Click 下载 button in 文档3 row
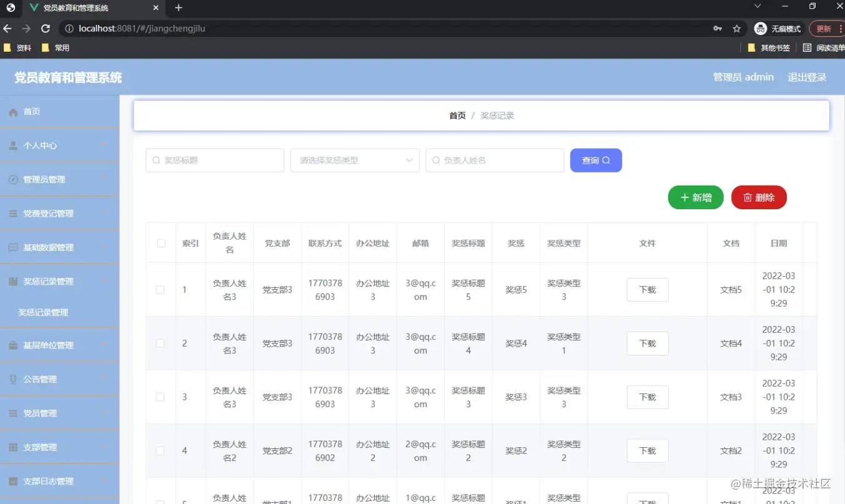Image resolution: width=845 pixels, height=504 pixels. [x=647, y=397]
